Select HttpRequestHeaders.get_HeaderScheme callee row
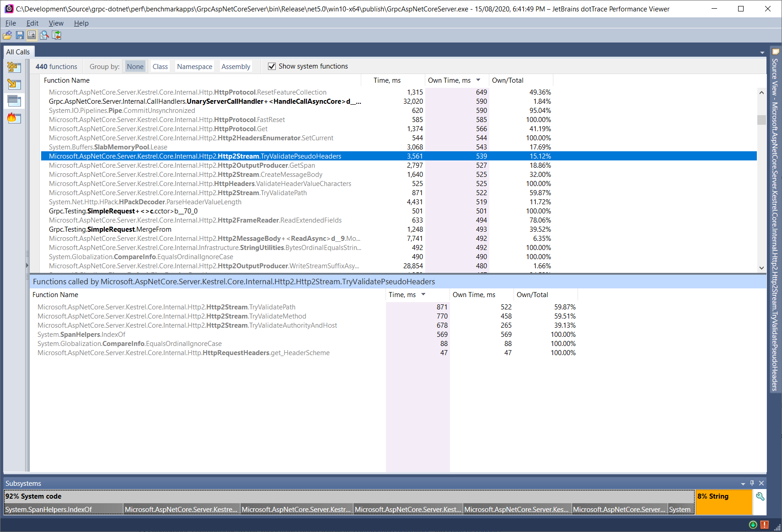This screenshot has width=782, height=532. (398, 353)
